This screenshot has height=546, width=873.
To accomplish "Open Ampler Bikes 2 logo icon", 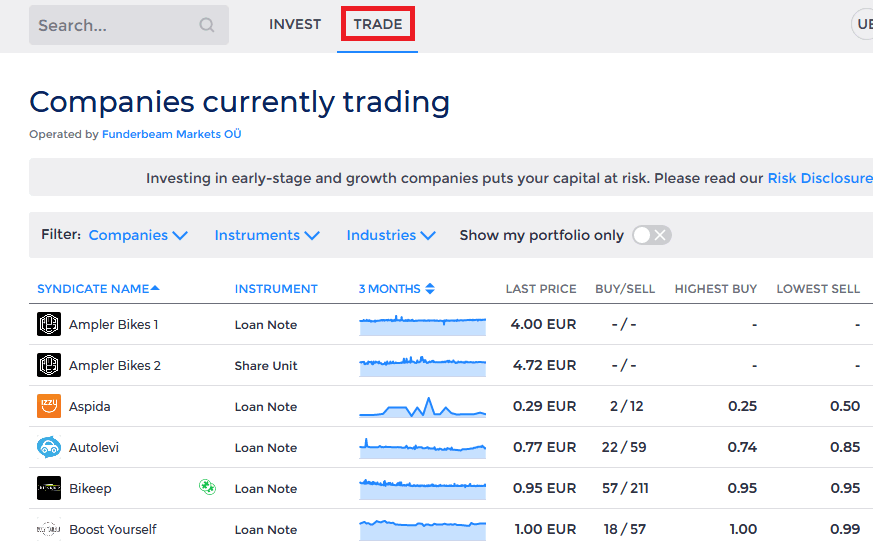I will point(49,365).
